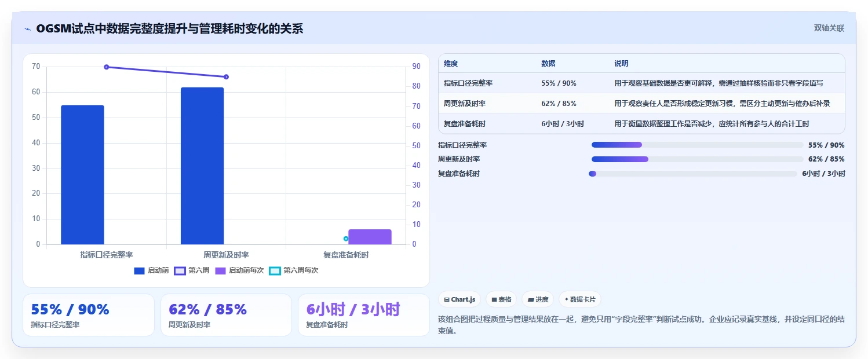Image resolution: width=868 pixels, height=359 pixels.
Task: Toggle the 启动前每次 legend item
Action: [x=239, y=270]
